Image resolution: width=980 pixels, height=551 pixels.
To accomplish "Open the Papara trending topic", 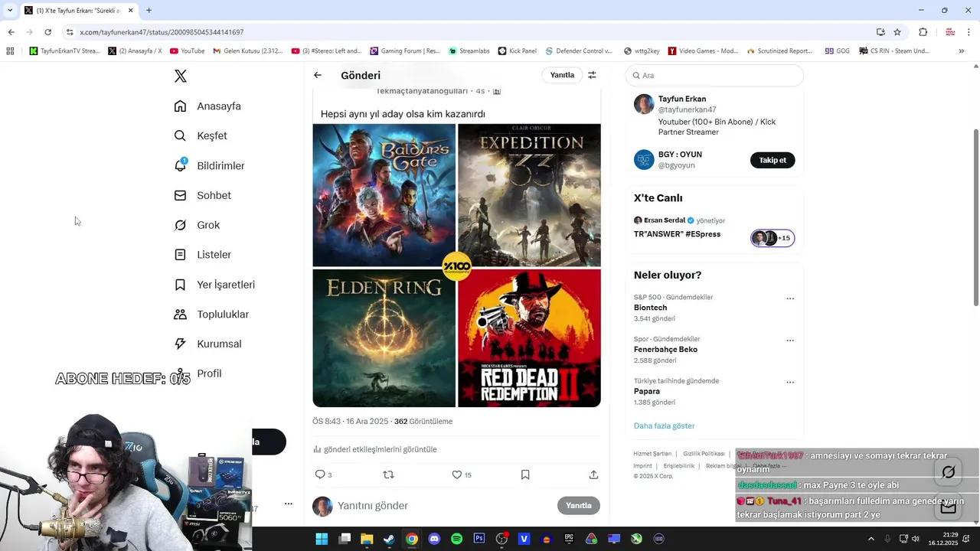I will (647, 391).
